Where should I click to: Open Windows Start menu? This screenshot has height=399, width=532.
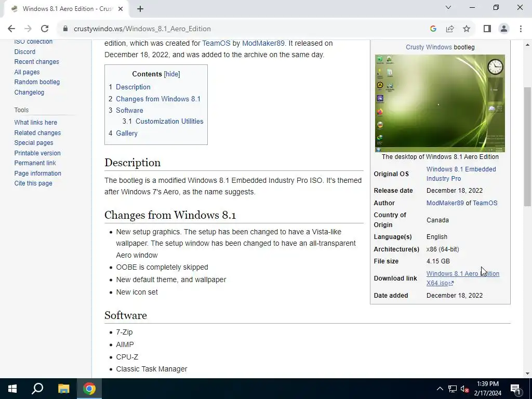12,389
